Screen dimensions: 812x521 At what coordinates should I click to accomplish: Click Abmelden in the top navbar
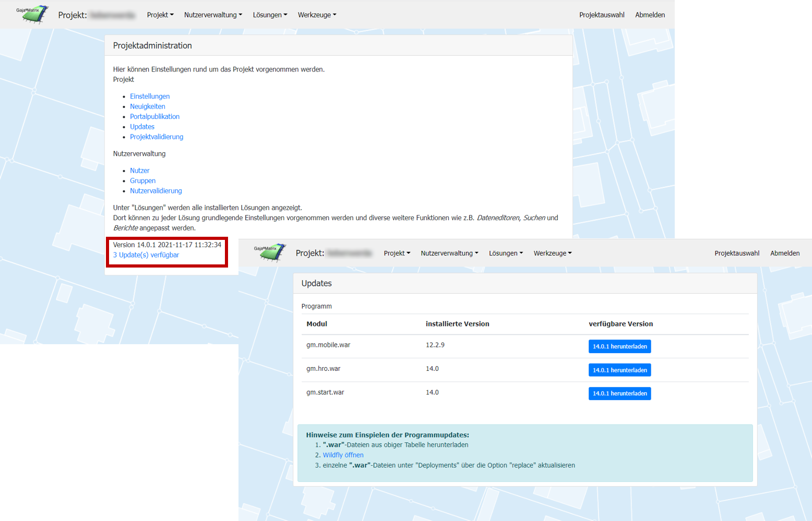(x=650, y=15)
